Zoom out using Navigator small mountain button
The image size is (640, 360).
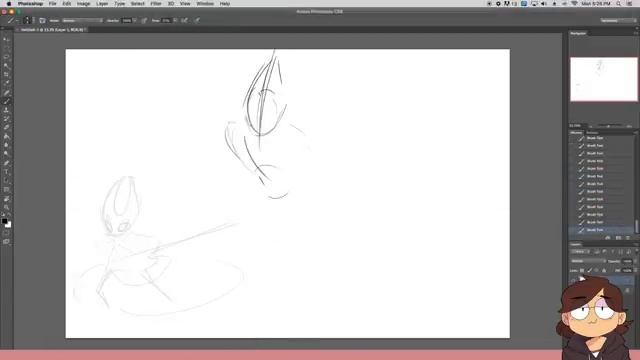590,126
